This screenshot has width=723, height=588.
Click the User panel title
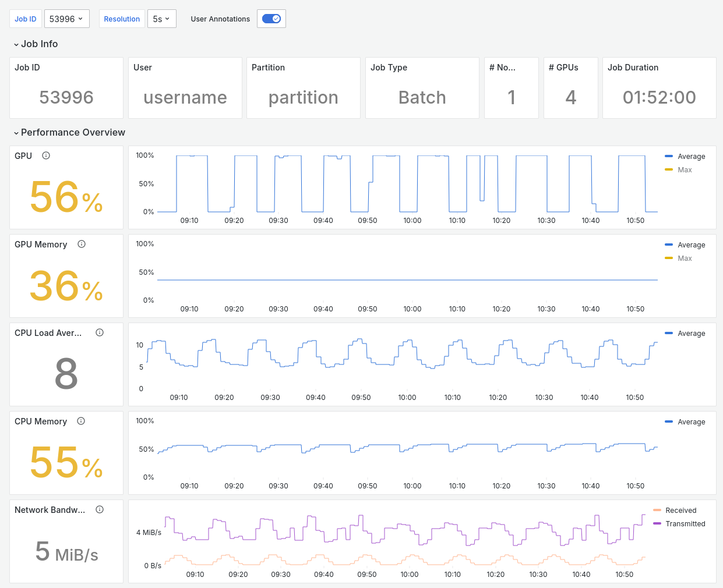(143, 68)
